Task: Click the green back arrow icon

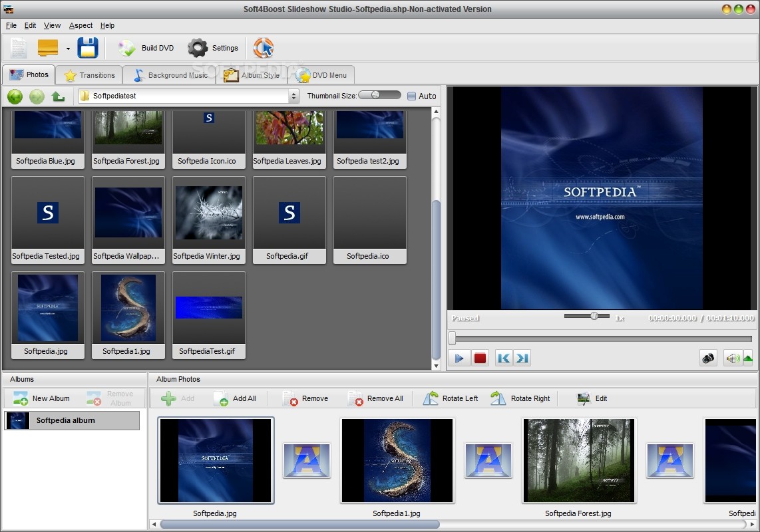Action: pyautogui.click(x=15, y=96)
